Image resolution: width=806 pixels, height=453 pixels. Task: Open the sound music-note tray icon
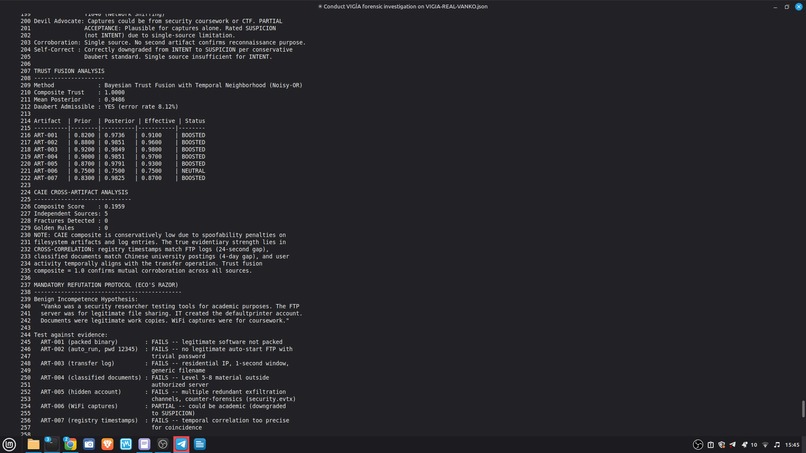tap(777, 445)
